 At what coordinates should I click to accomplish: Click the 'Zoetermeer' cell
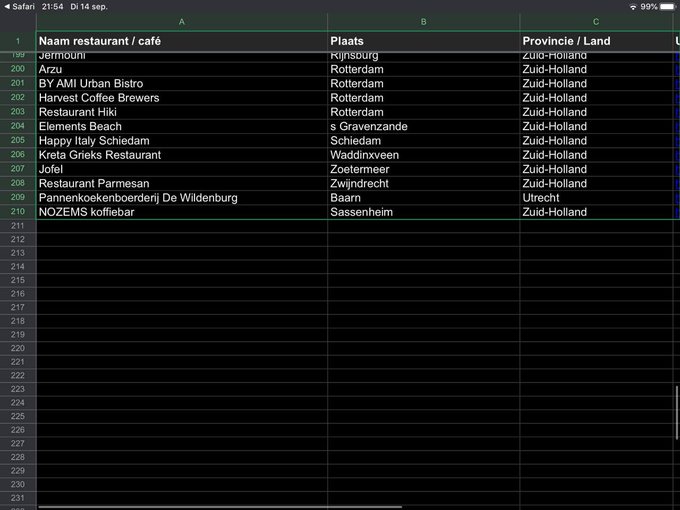(423, 170)
